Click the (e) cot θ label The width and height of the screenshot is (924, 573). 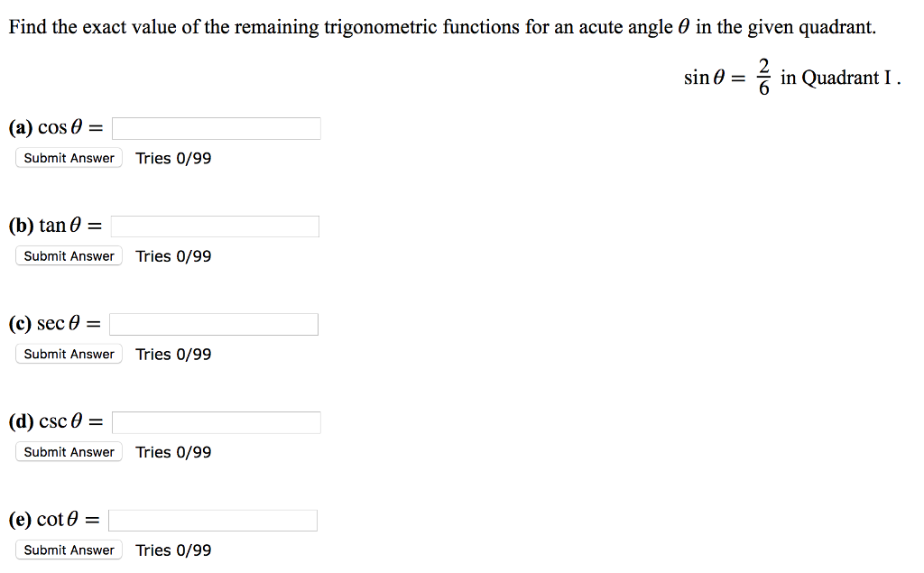(x=51, y=519)
